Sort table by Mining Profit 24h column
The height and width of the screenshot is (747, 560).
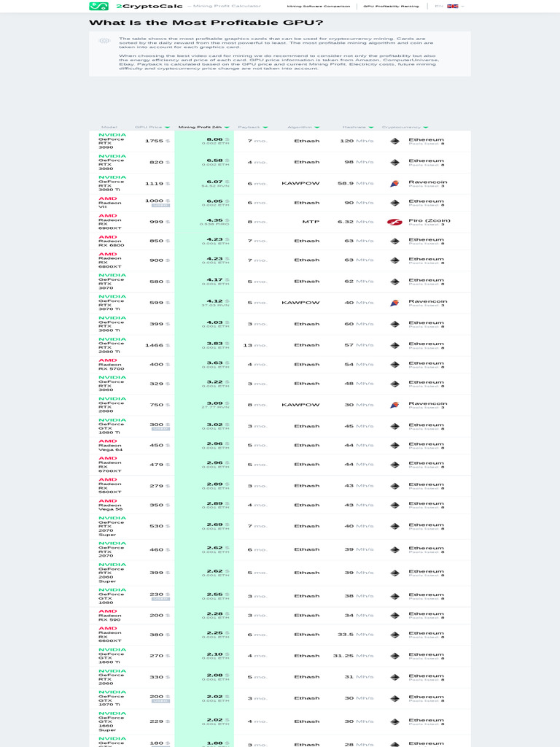pos(203,127)
